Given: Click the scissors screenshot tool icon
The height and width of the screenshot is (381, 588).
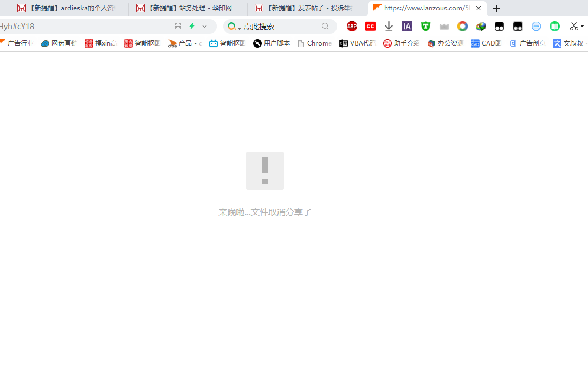Looking at the screenshot, I should tap(574, 26).
